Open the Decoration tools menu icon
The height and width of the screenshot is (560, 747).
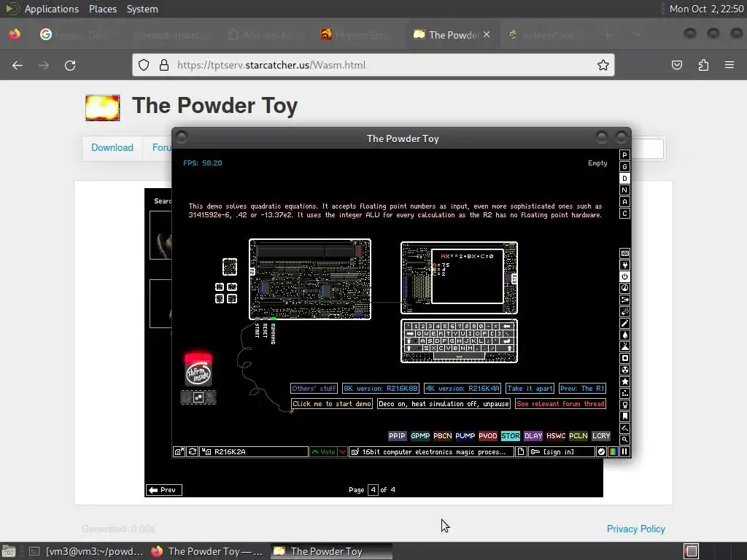pyautogui.click(x=624, y=428)
